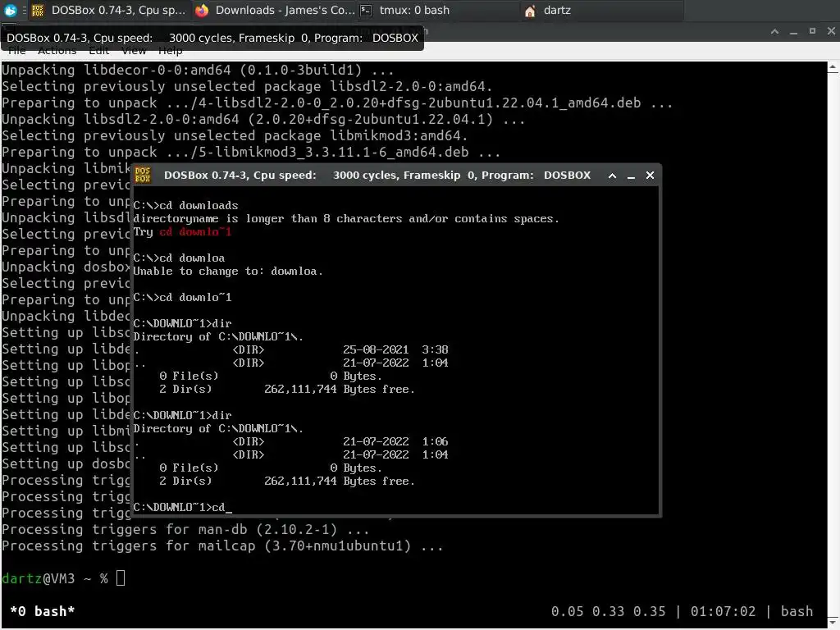This screenshot has height=630, width=840.
Task: Click the home folder icon in taskbar
Action: click(x=530, y=11)
